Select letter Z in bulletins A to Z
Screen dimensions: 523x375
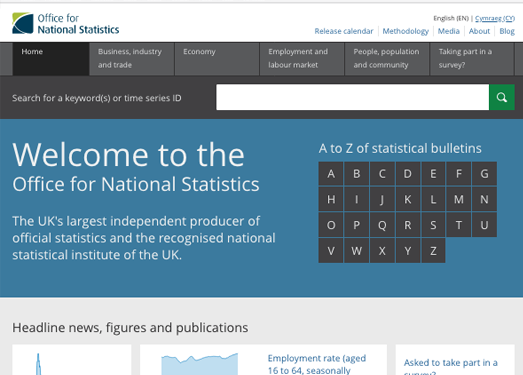pyautogui.click(x=433, y=251)
